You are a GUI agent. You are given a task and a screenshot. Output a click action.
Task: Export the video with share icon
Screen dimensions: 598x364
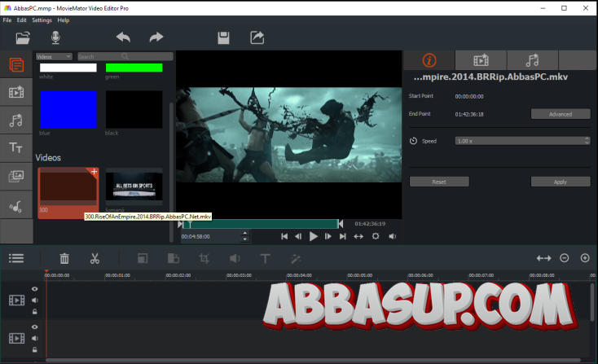tap(257, 37)
